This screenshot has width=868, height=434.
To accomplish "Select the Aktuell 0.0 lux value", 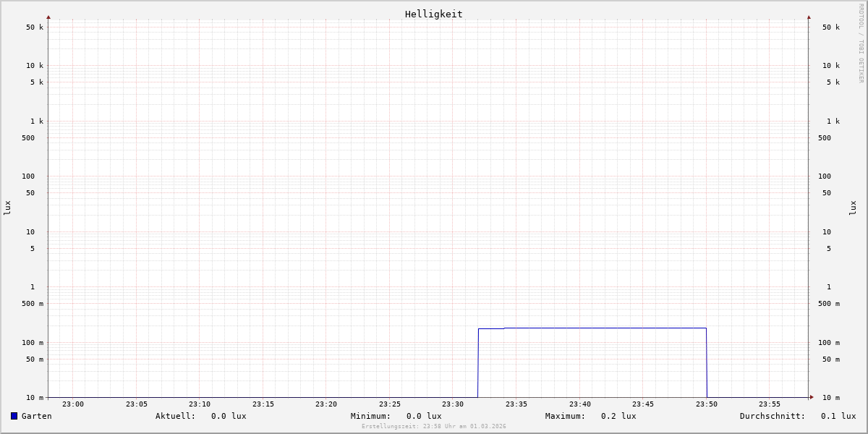I will click(229, 416).
